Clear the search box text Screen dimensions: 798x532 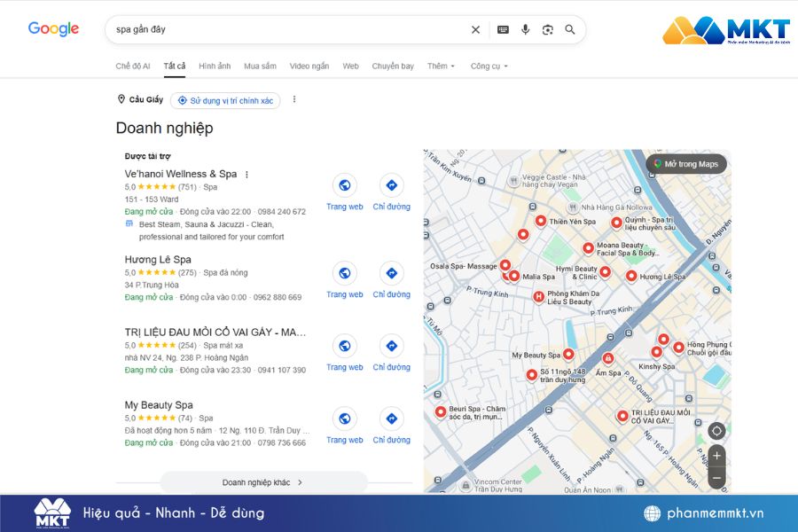pos(475,29)
